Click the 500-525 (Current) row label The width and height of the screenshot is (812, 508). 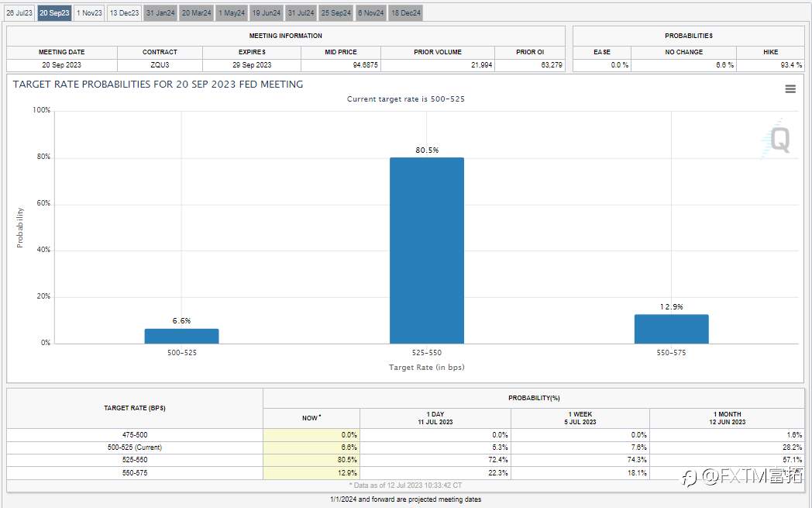(x=135, y=448)
